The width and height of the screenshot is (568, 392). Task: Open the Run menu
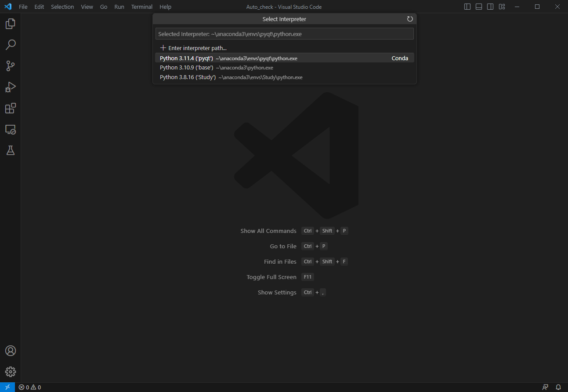pyautogui.click(x=119, y=7)
